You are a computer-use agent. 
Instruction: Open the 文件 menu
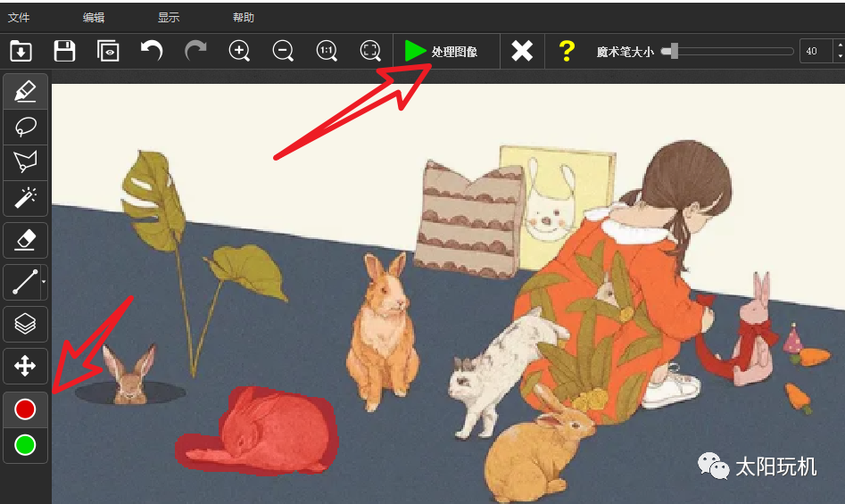(19, 17)
